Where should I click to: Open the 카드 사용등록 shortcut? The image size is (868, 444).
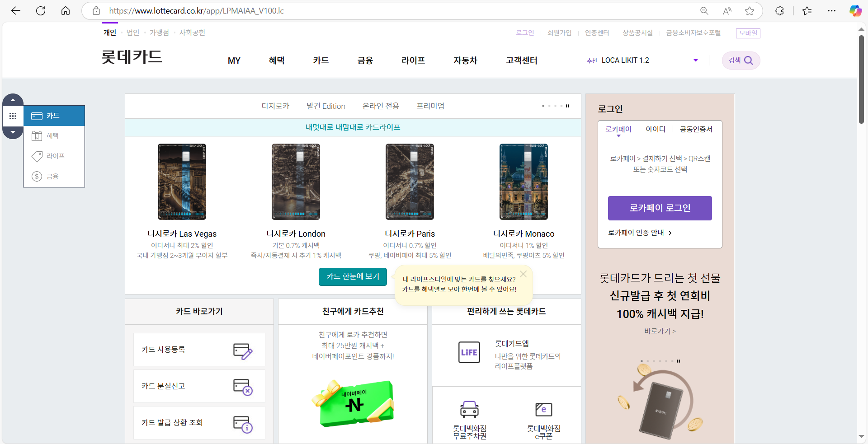click(x=199, y=350)
